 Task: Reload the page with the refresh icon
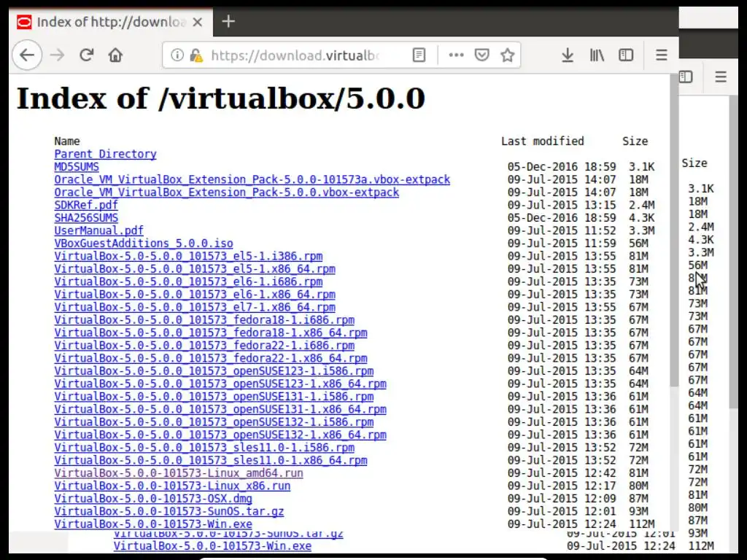coord(86,55)
